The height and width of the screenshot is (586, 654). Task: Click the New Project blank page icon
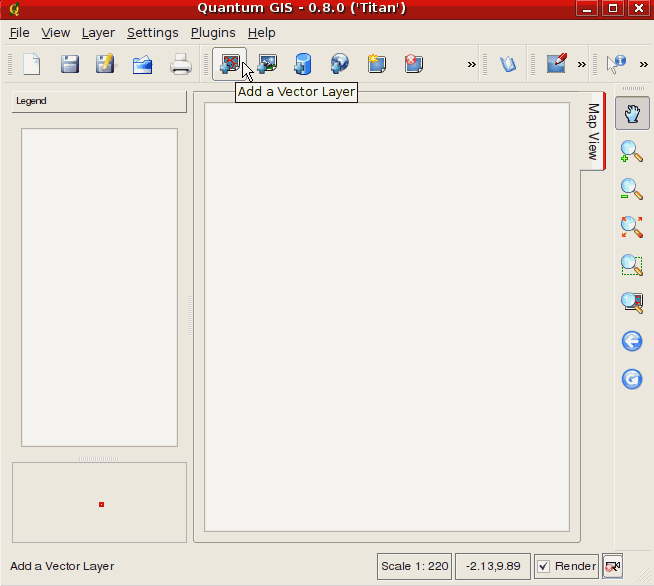pyautogui.click(x=32, y=64)
